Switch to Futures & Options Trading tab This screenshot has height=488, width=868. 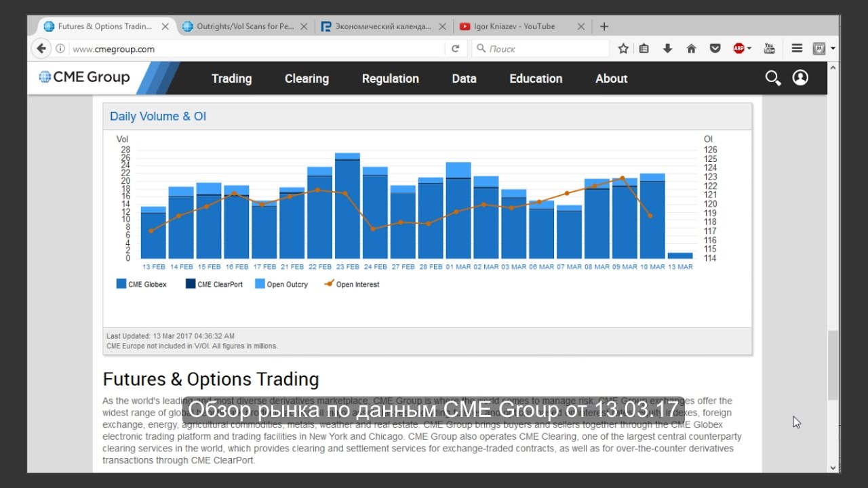click(x=105, y=26)
